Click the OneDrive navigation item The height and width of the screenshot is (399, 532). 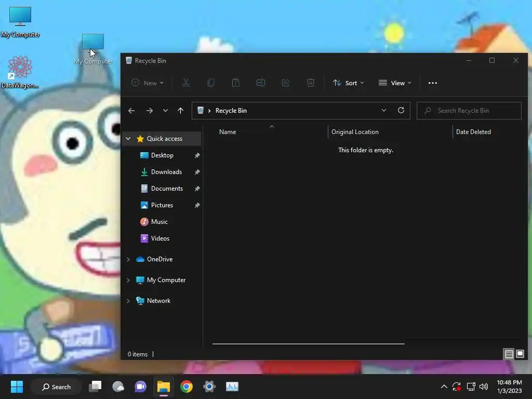pos(159,259)
